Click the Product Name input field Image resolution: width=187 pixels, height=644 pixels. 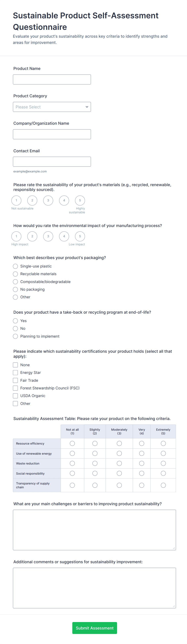click(x=52, y=80)
